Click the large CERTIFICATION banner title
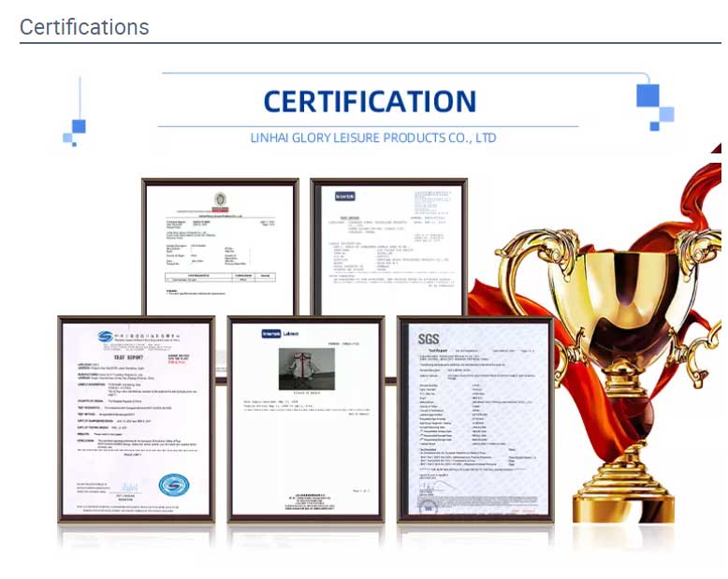Viewport: 728px width, 579px height. point(370,102)
